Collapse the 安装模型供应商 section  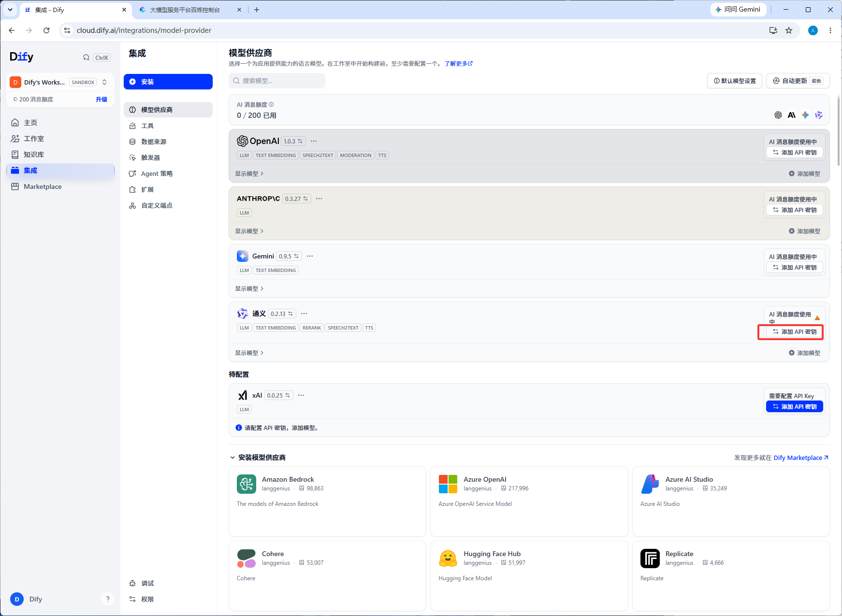pyautogui.click(x=258, y=458)
